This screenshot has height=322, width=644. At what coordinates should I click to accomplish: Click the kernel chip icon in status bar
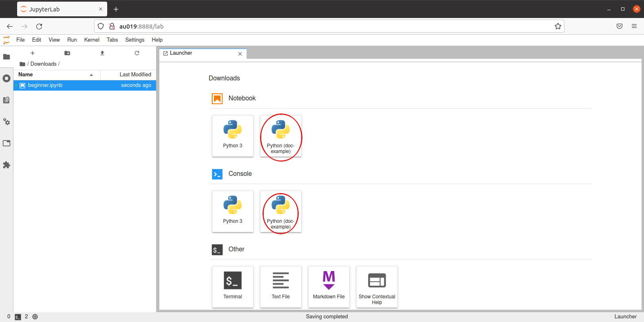coord(35,317)
